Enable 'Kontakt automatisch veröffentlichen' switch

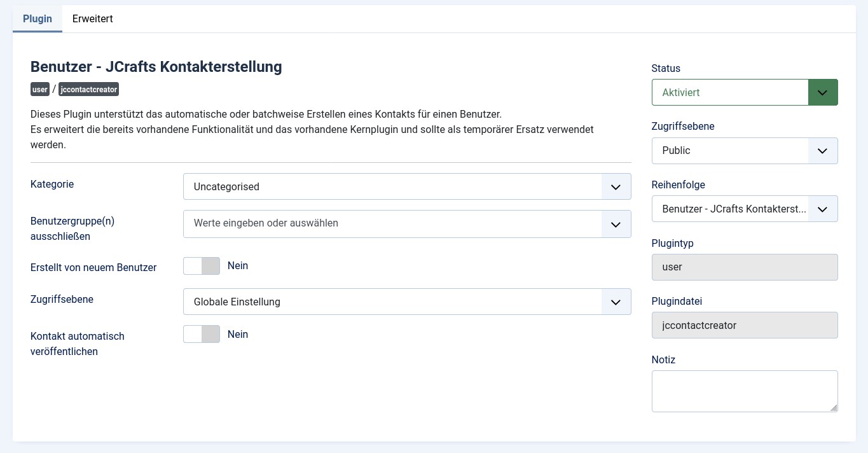(202, 334)
